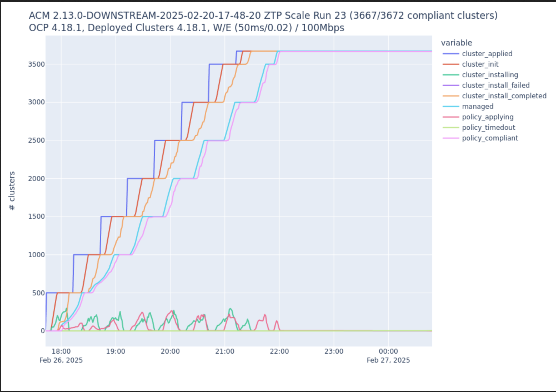Toggle cluster_install_completed legend item
The width and height of the screenshot is (556, 392).
click(504, 96)
